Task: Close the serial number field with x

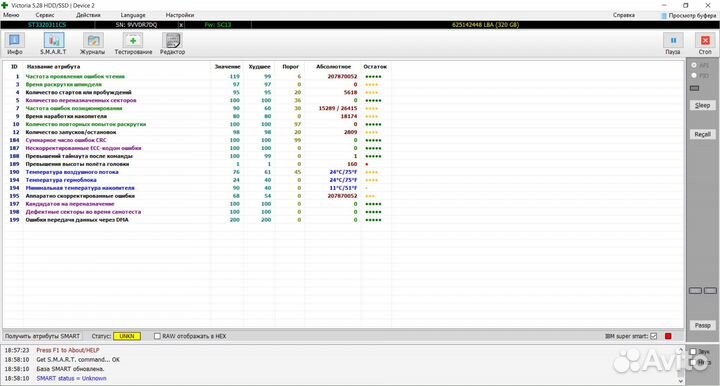Action: point(181,25)
